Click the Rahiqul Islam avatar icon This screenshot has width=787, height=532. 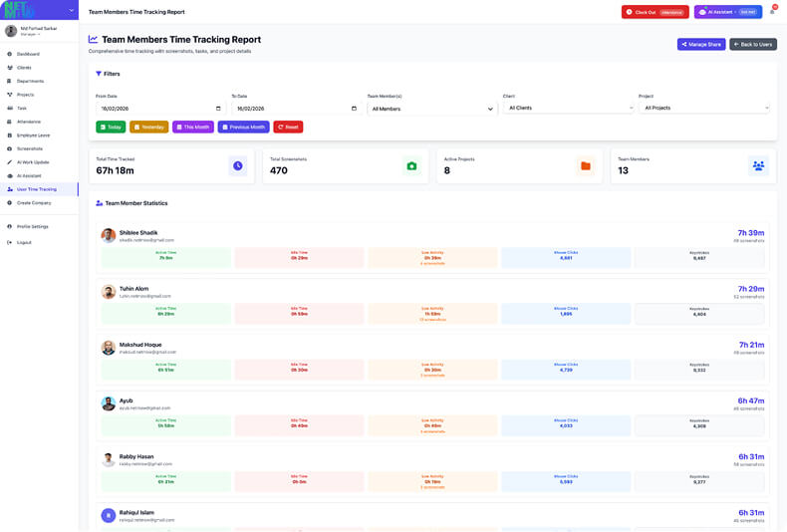click(109, 515)
